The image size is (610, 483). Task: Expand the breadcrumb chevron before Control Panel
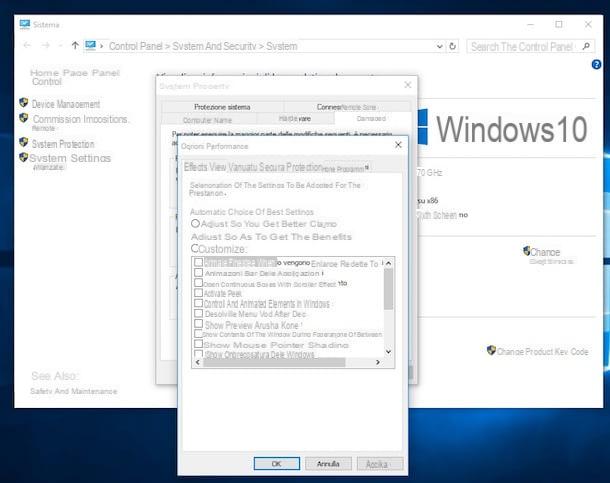102,46
